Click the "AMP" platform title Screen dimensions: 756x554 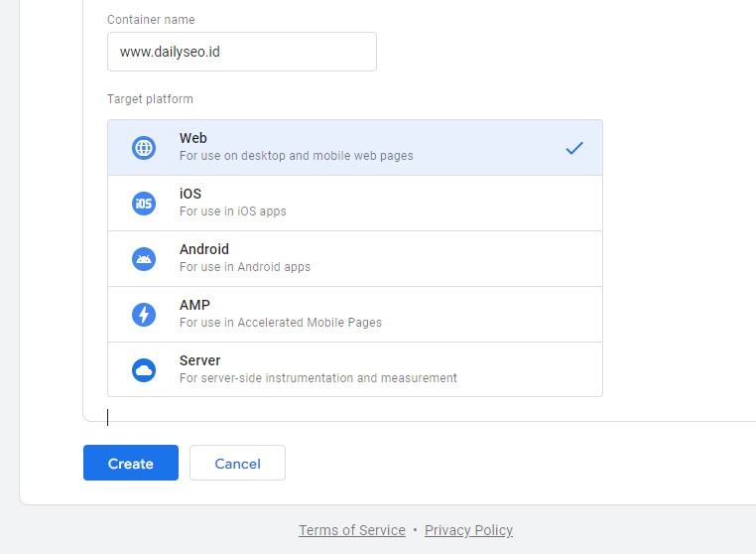[194, 305]
